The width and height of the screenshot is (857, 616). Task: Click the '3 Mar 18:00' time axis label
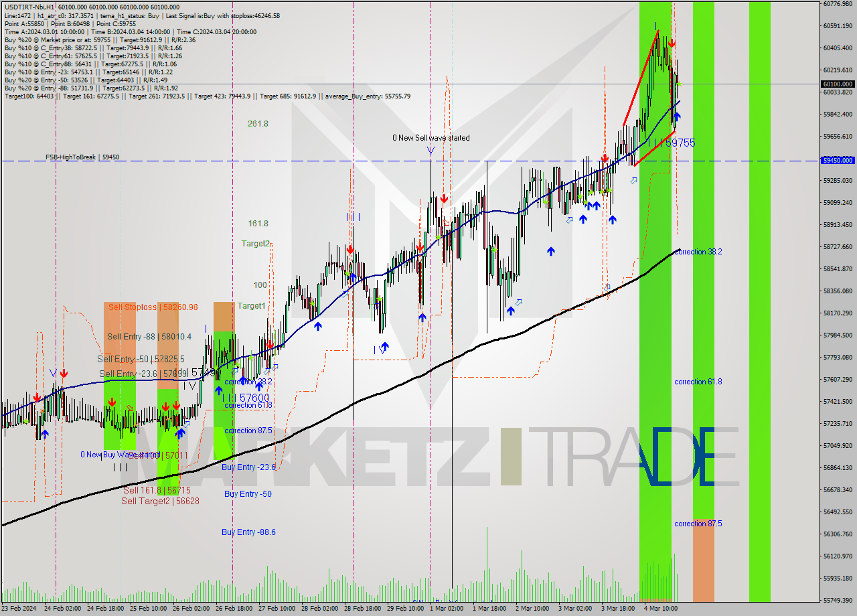tap(619, 609)
